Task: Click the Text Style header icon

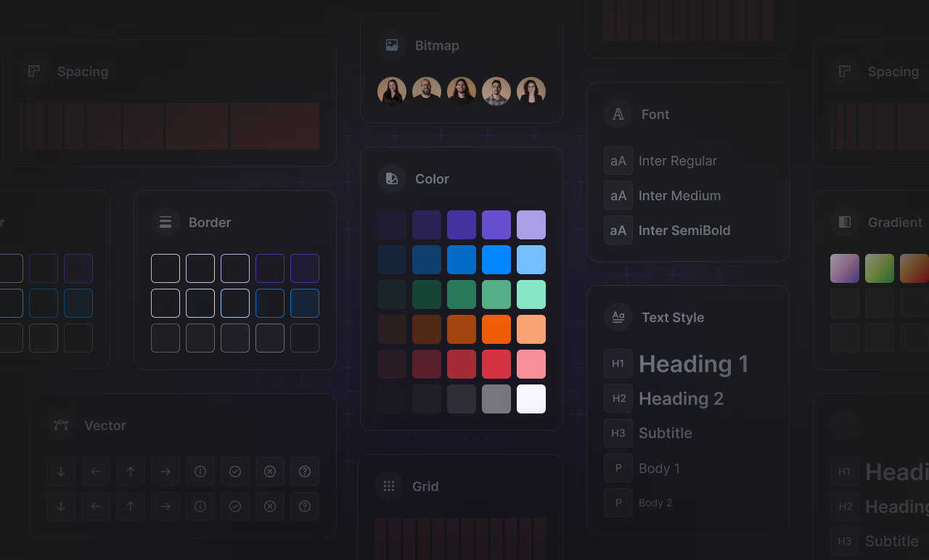Action: [x=618, y=317]
